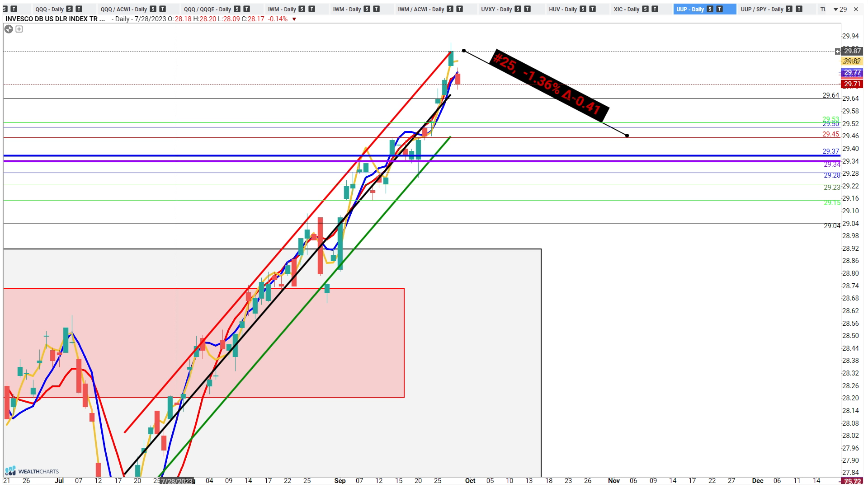868x488 pixels.
Task: Click the T icon on IWM / ACWI tab
Action: pyautogui.click(x=460, y=9)
